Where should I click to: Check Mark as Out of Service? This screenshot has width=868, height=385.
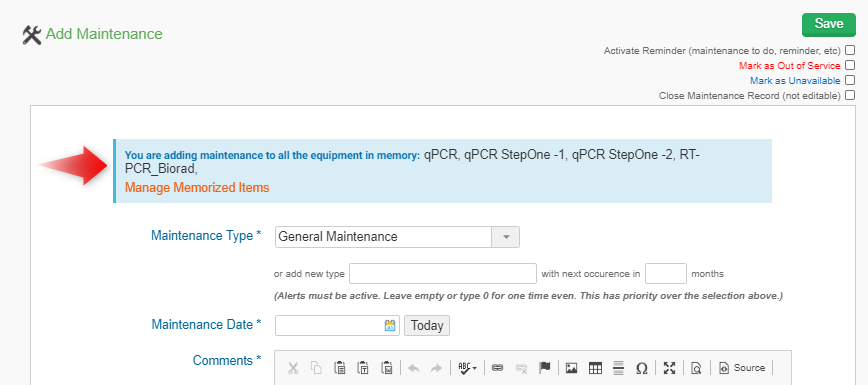(850, 65)
